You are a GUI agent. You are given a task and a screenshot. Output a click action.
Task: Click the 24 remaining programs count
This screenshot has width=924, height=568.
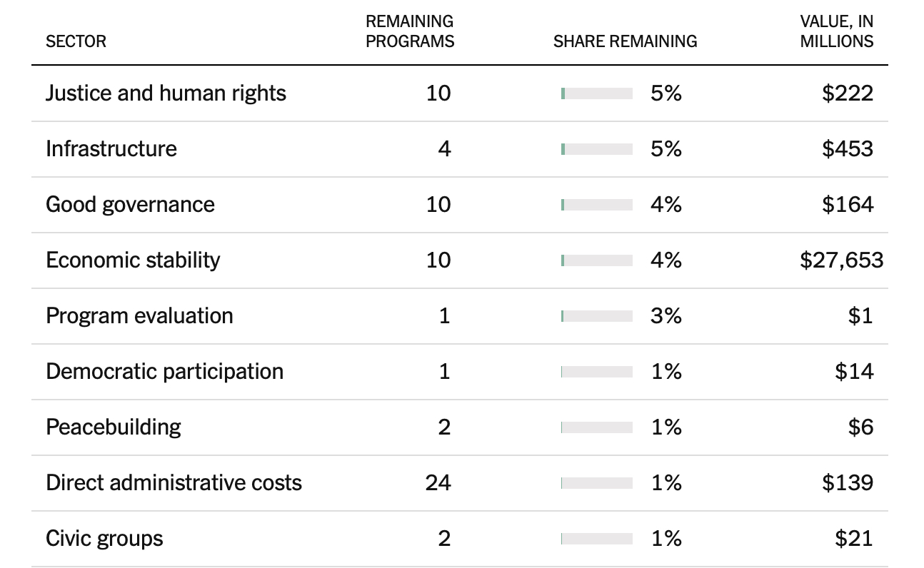[x=438, y=482]
